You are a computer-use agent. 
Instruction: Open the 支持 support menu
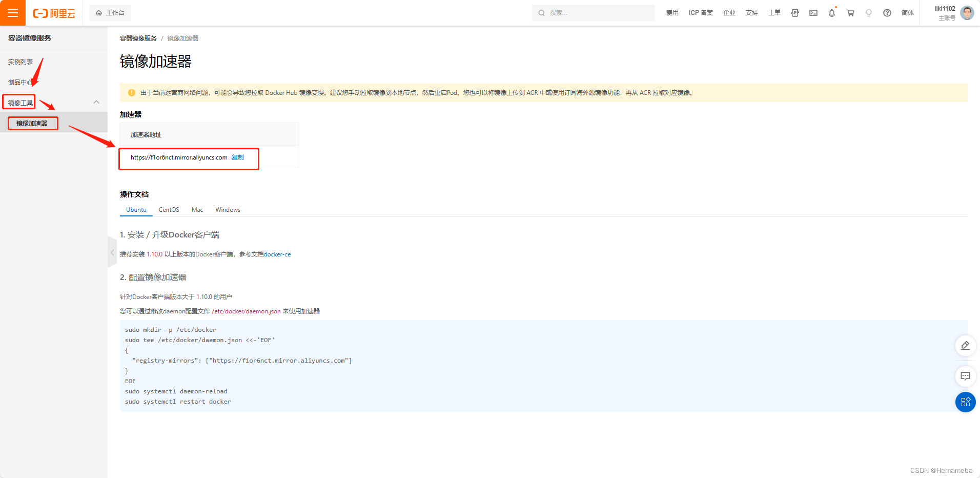[751, 13]
